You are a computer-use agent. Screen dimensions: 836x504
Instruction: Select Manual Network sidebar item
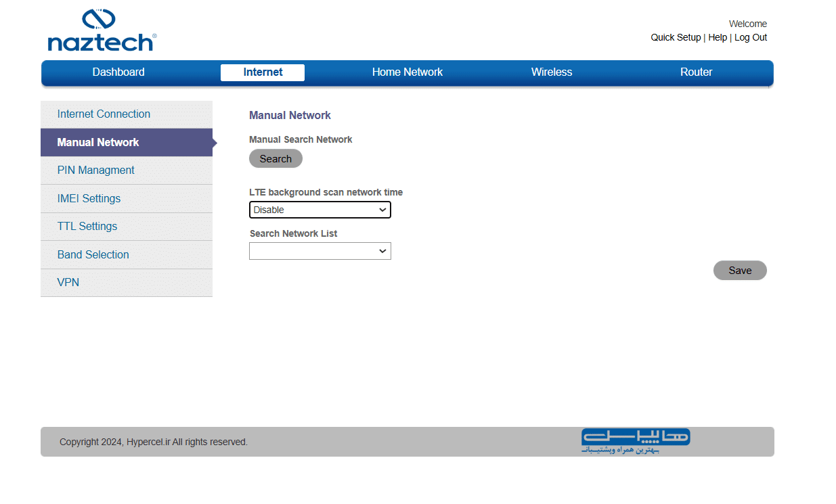pyautogui.click(x=98, y=143)
